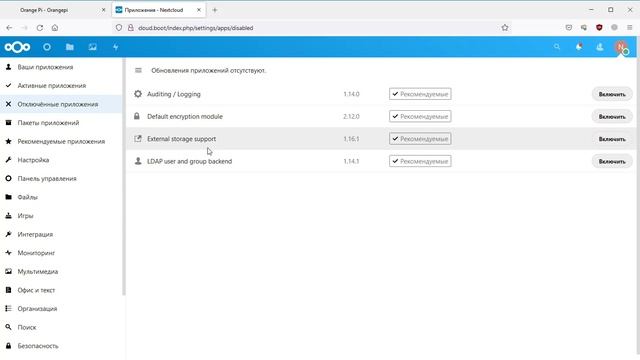Open the Dashboard circle icon in header
The image size is (640, 360).
[47, 47]
